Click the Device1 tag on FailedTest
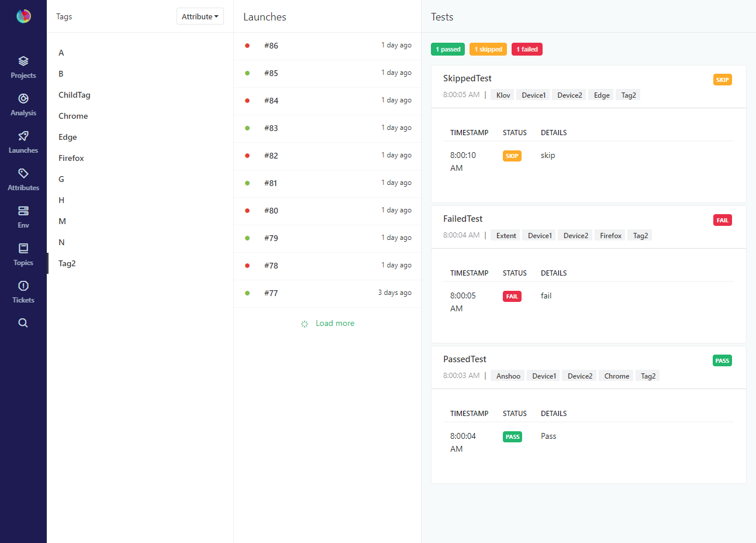Viewport: 756px width, 543px height. pos(540,235)
